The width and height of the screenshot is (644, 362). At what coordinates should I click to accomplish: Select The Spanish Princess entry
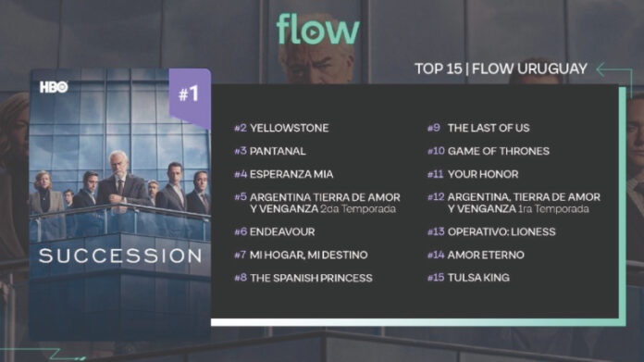click(303, 278)
